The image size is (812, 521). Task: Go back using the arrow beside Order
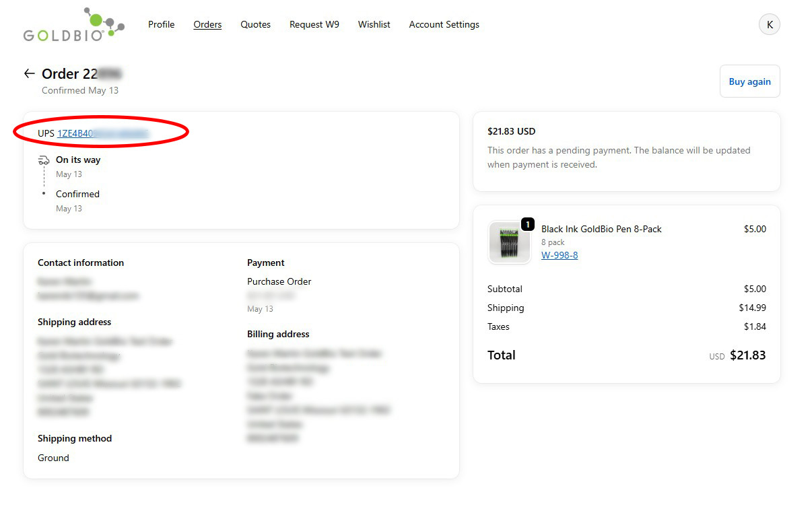pos(29,73)
